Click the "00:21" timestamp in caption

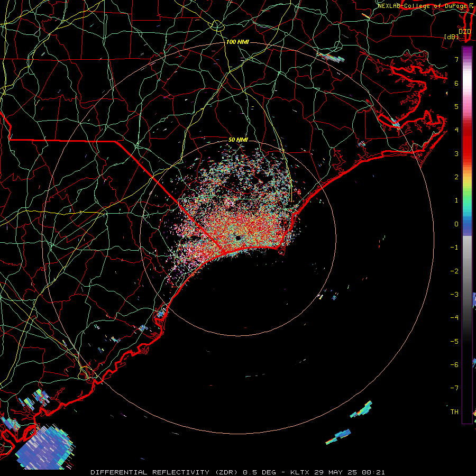(x=373, y=472)
